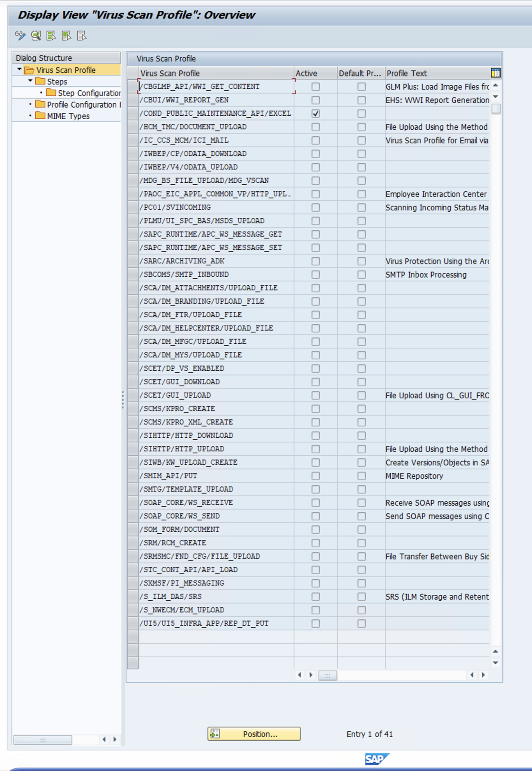This screenshot has height=771, width=532.
Task: Click scroll-down arrow at top of table scrollbar
Action: [495, 97]
